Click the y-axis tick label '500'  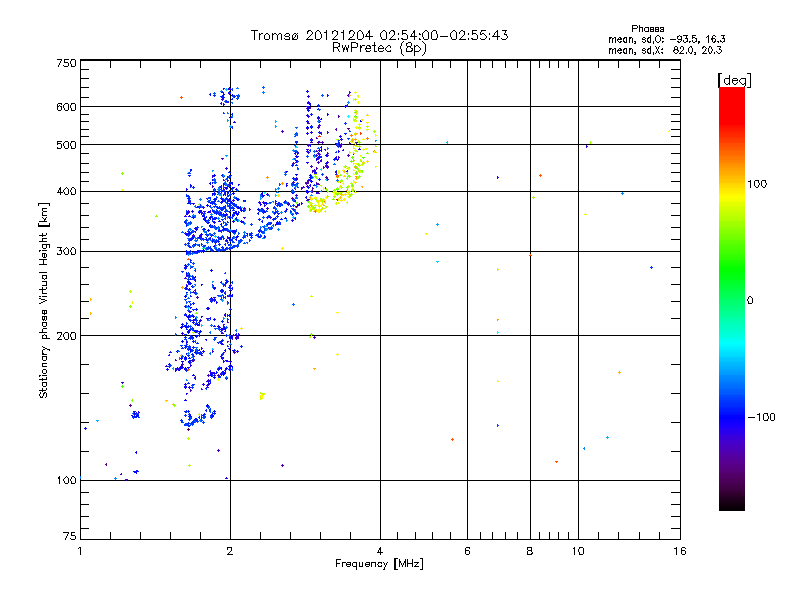[66, 145]
